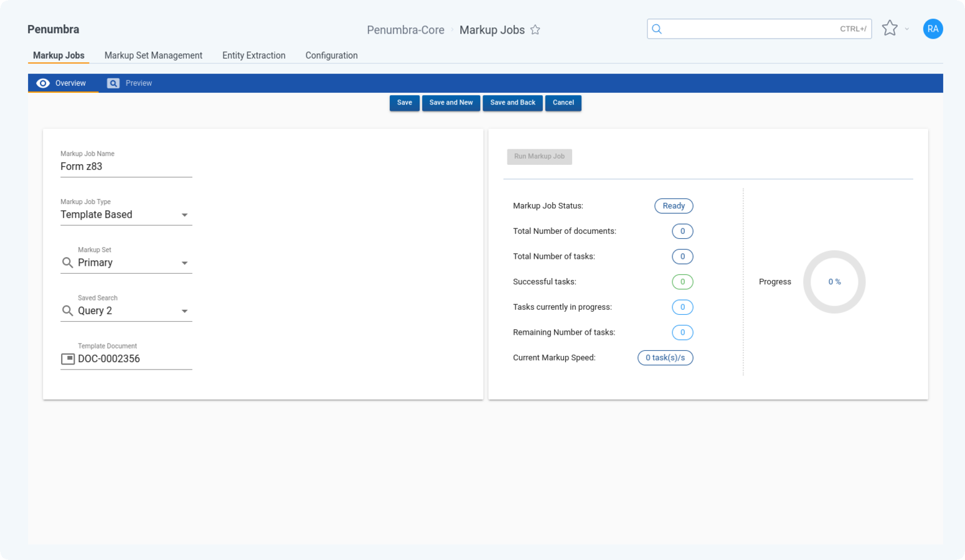Image resolution: width=965 pixels, height=560 pixels.
Task: Click the Cancel button
Action: pyautogui.click(x=563, y=103)
